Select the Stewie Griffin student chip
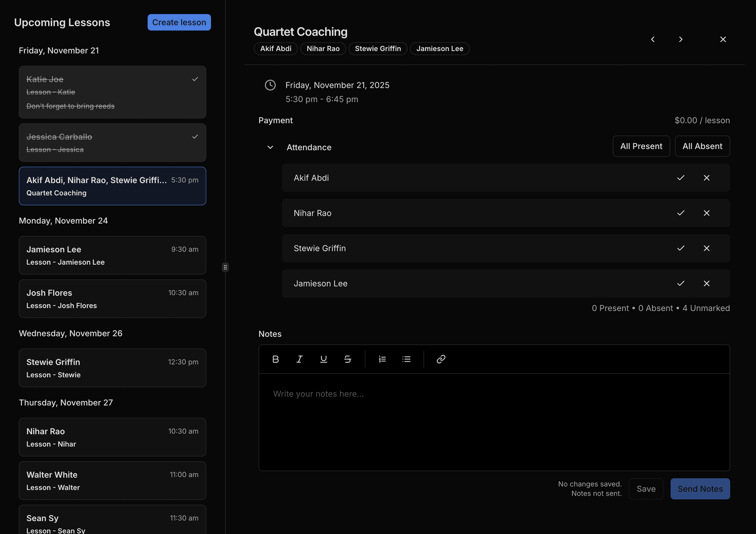The image size is (756, 534). click(x=378, y=48)
